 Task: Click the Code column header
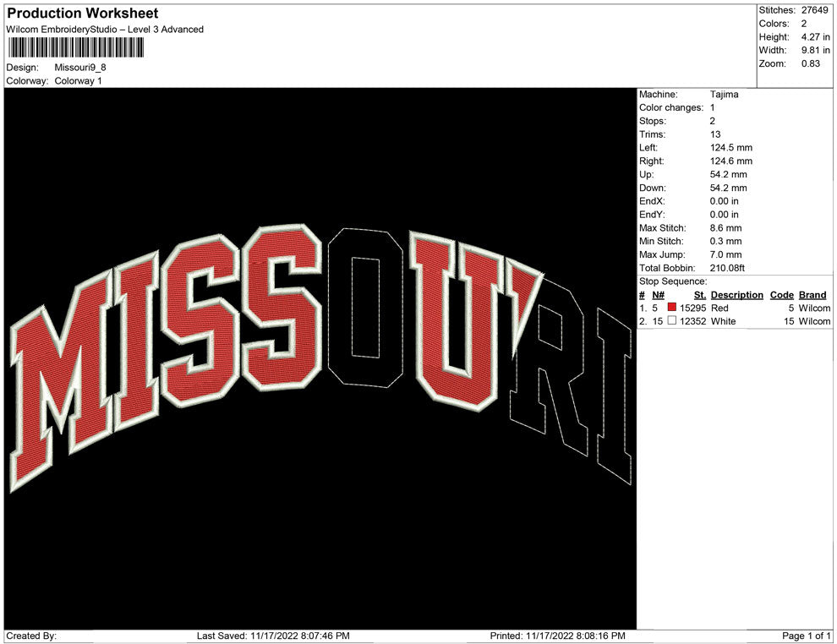pyautogui.click(x=781, y=295)
